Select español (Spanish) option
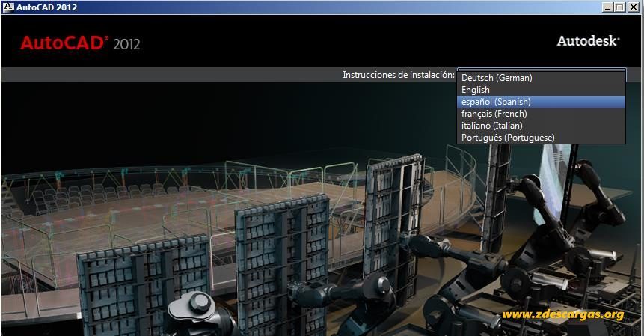The width and height of the screenshot is (644, 336). 542,102
